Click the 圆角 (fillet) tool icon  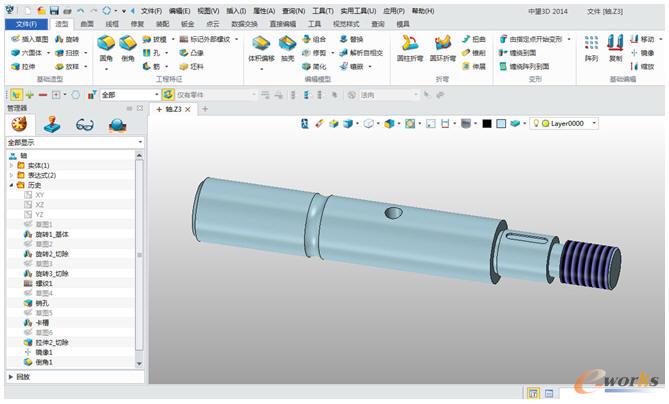pos(106,47)
